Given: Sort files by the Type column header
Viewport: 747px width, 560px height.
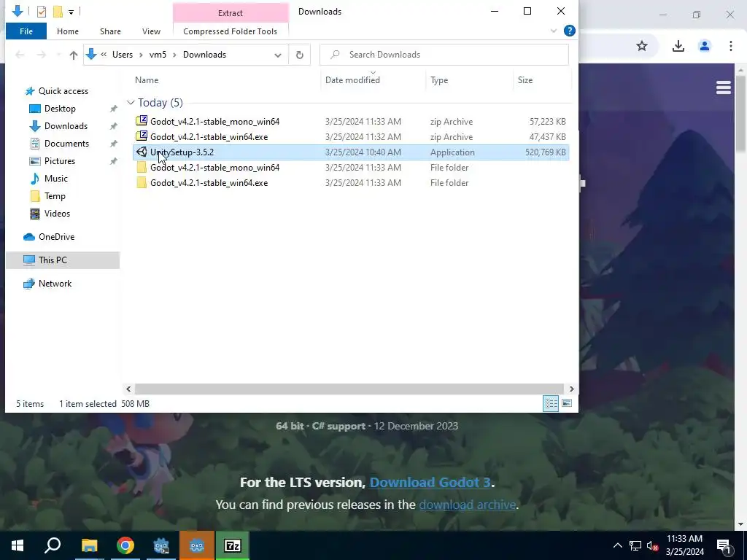Looking at the screenshot, I should [x=438, y=80].
